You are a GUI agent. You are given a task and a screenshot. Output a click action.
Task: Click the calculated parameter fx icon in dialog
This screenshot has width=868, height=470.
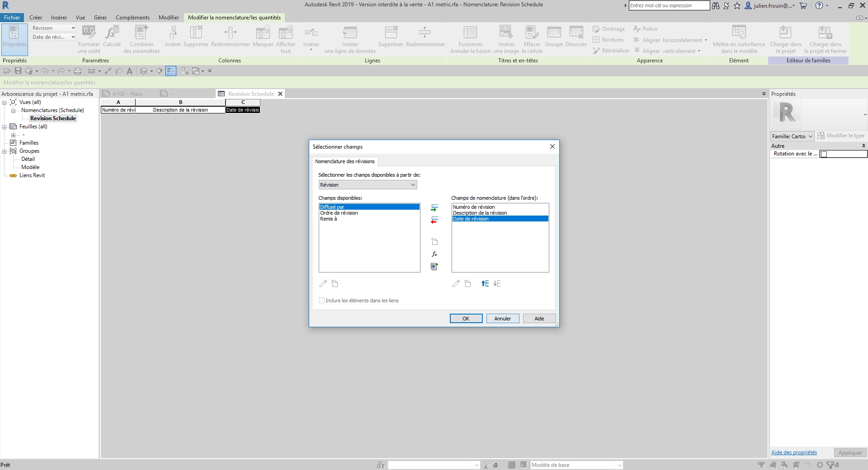click(434, 254)
